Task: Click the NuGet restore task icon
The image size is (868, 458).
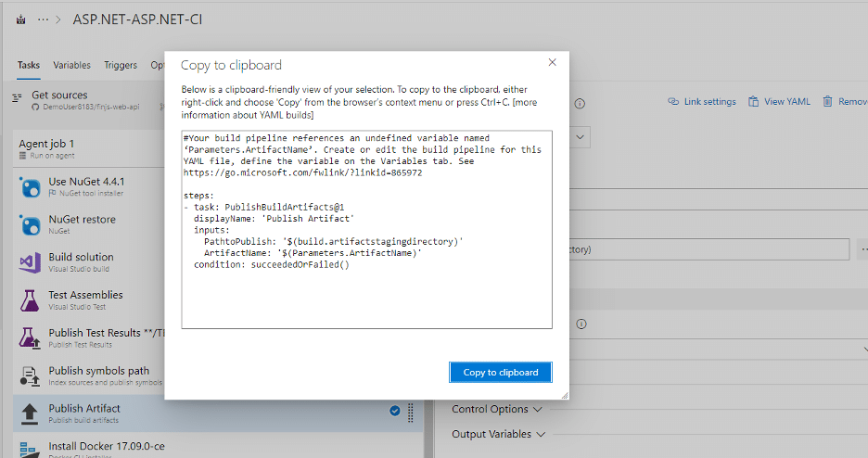Action: click(x=30, y=224)
